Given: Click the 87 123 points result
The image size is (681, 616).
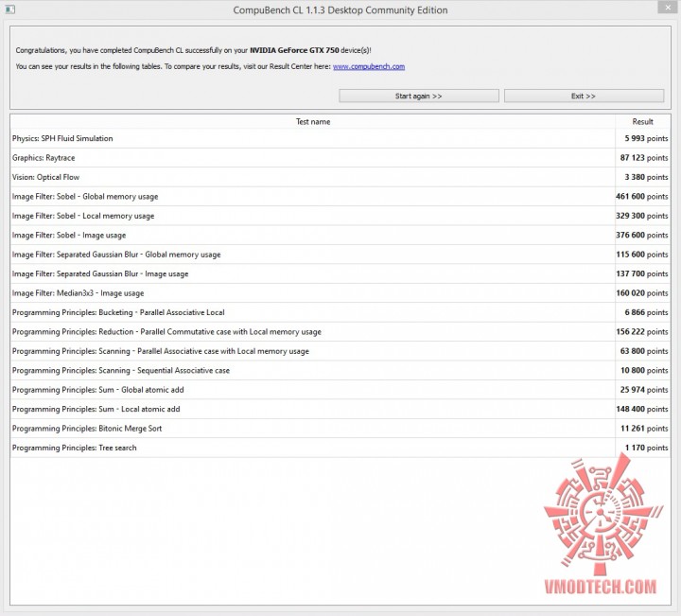Looking at the screenshot, I should [644, 158].
